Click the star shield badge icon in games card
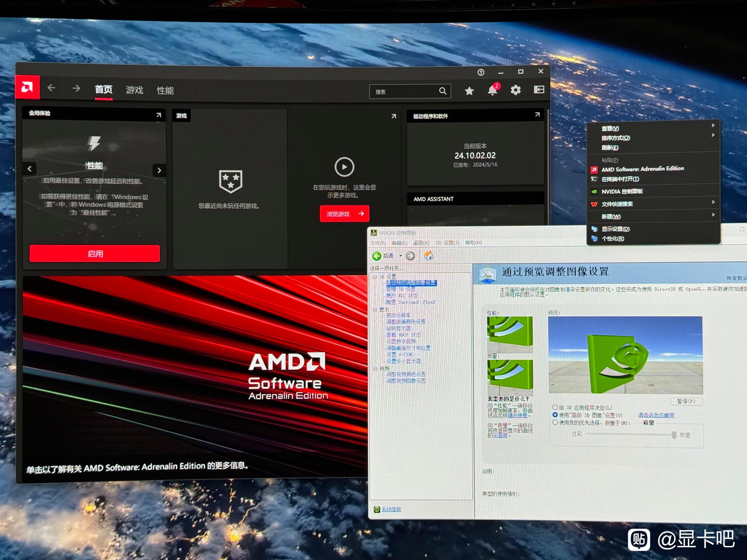The image size is (747, 560). click(230, 181)
